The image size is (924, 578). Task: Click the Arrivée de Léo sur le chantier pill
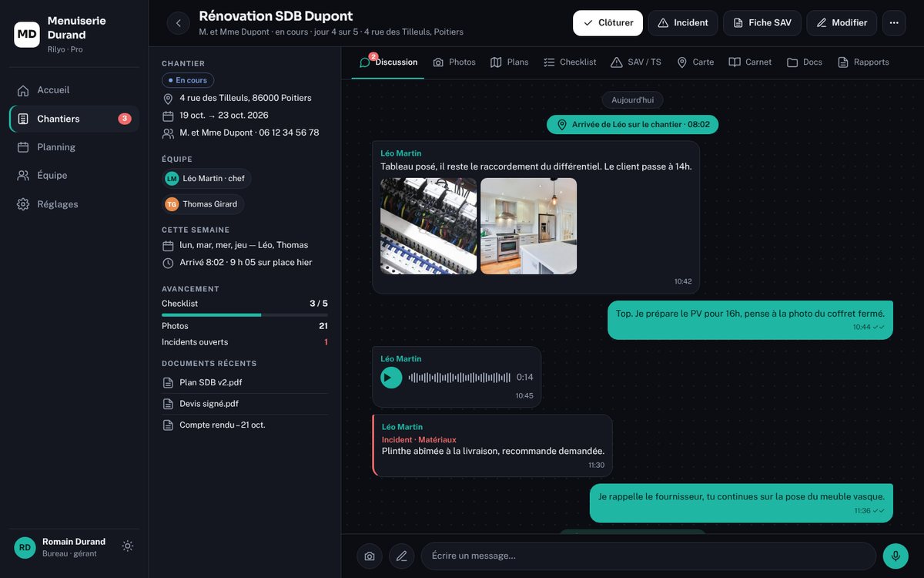click(x=632, y=125)
